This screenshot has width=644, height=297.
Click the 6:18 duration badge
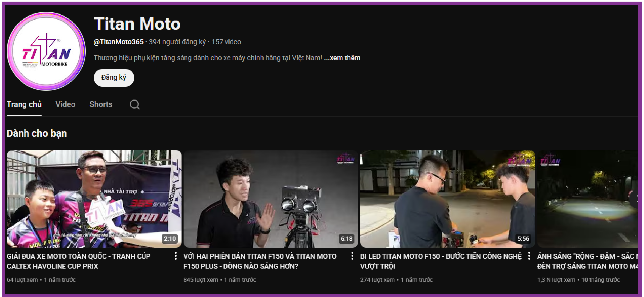346,239
